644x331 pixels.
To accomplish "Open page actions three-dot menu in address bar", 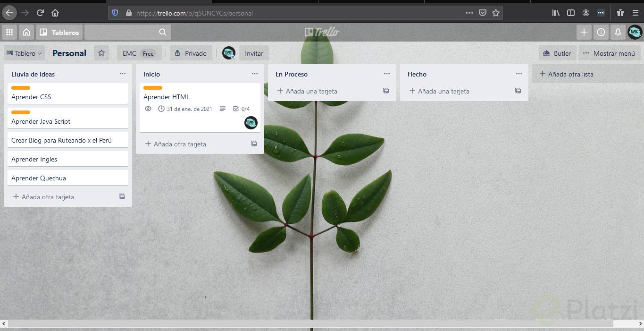I will tap(469, 13).
